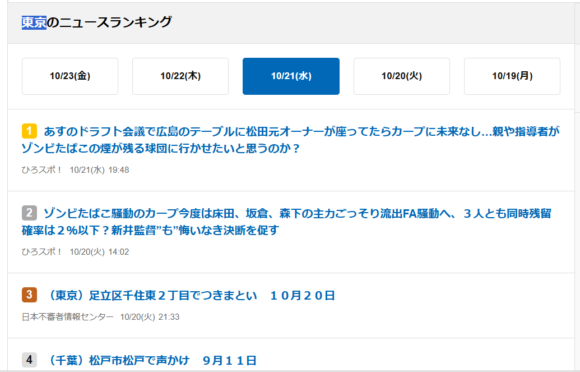Open the 足立区千住東2丁目でつきまとい article
This screenshot has width=580, height=372.
click(191, 295)
